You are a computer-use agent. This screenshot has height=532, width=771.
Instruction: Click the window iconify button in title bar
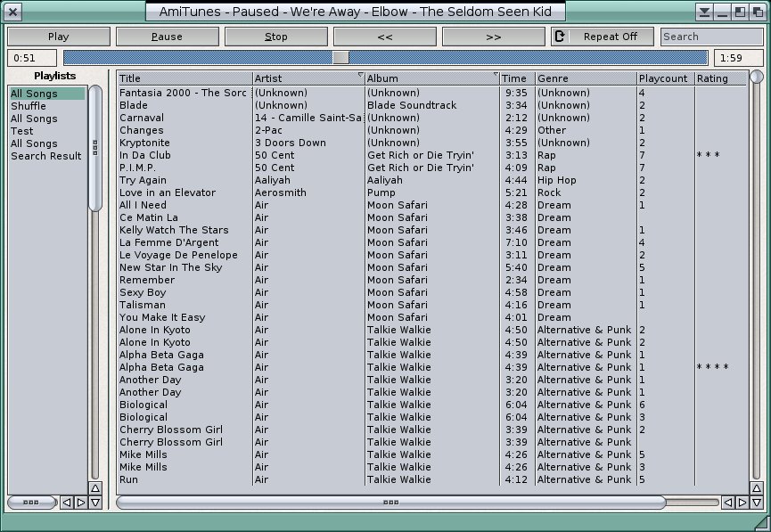pos(722,12)
